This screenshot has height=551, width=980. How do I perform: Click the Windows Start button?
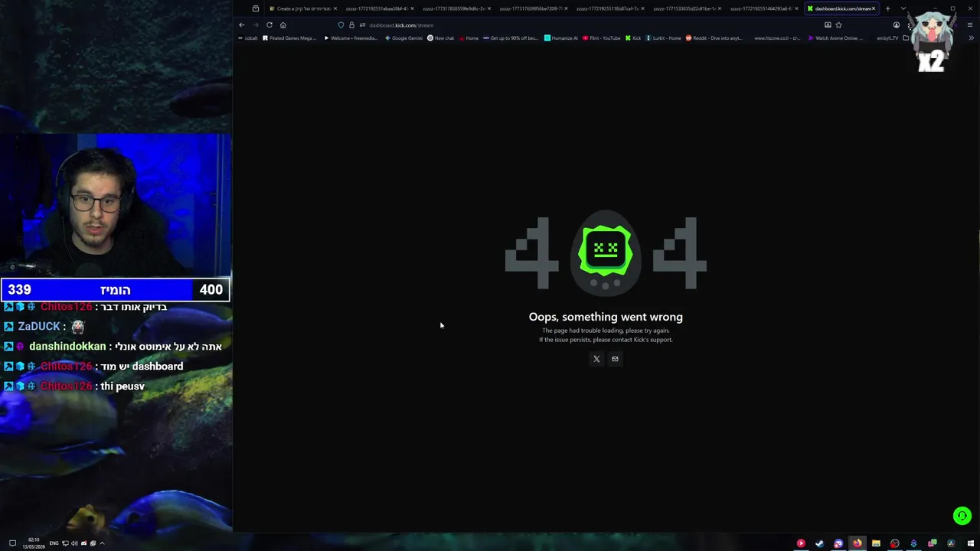tap(971, 543)
